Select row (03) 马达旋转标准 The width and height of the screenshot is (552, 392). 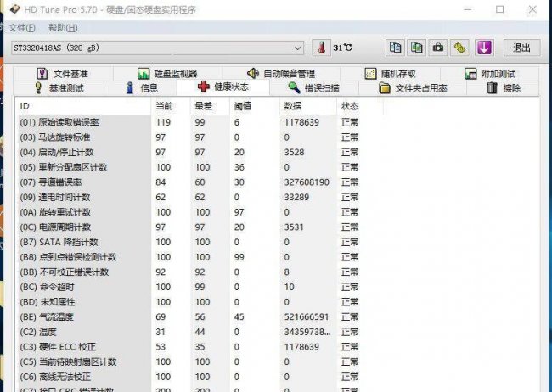click(189, 137)
